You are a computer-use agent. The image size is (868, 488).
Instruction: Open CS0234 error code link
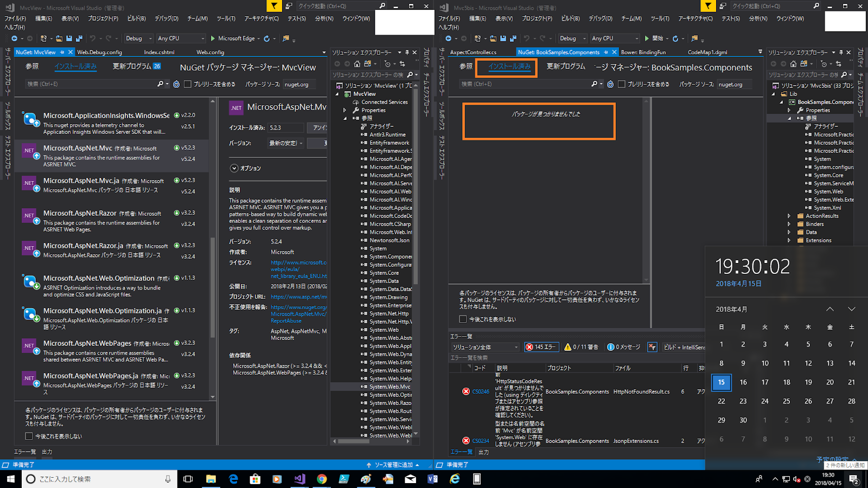tap(481, 441)
